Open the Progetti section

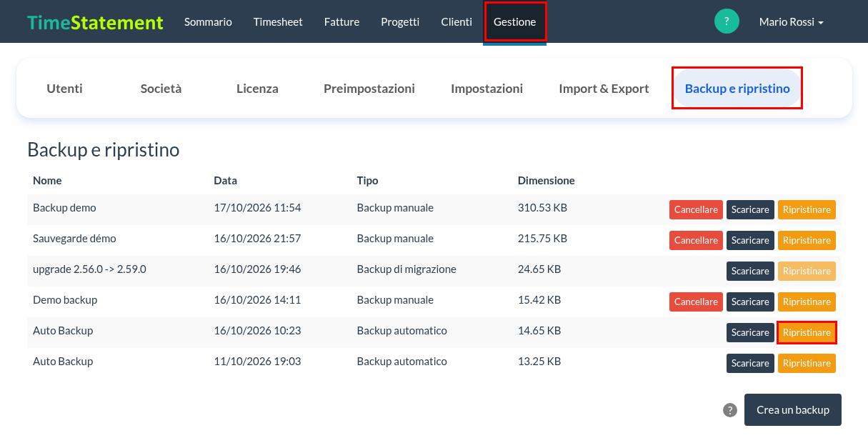[400, 22]
